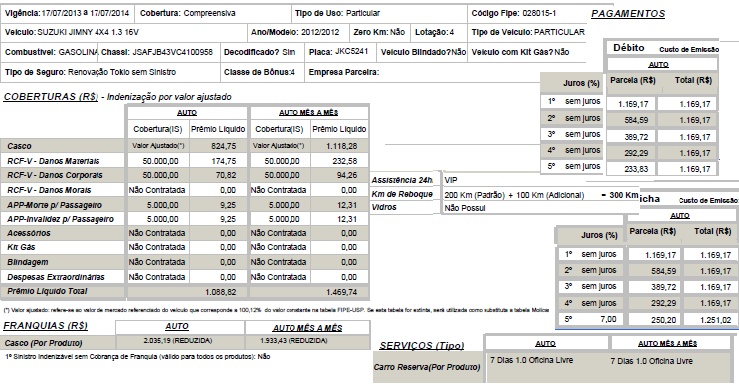Click Tipo de Uso: Particular
The width and height of the screenshot is (739, 384).
pyautogui.click(x=337, y=13)
